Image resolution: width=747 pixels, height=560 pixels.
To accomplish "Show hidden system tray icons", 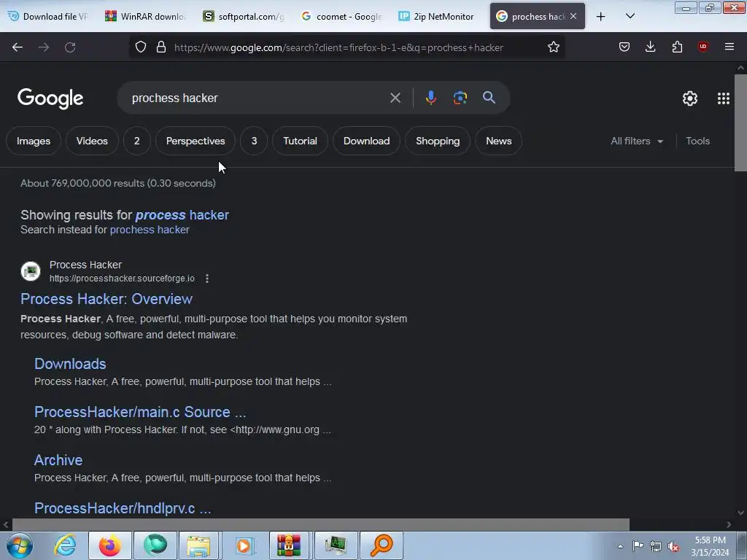I will [x=620, y=546].
